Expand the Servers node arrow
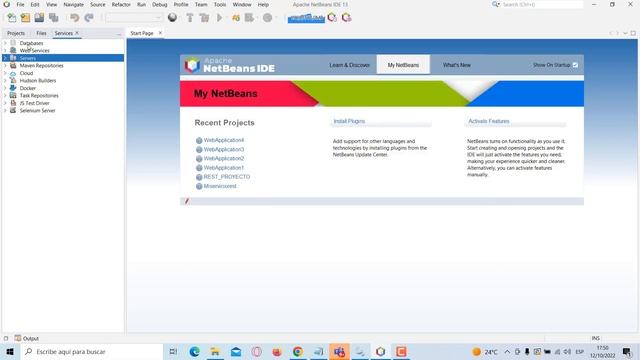This screenshot has height=360, width=640. [x=5, y=58]
